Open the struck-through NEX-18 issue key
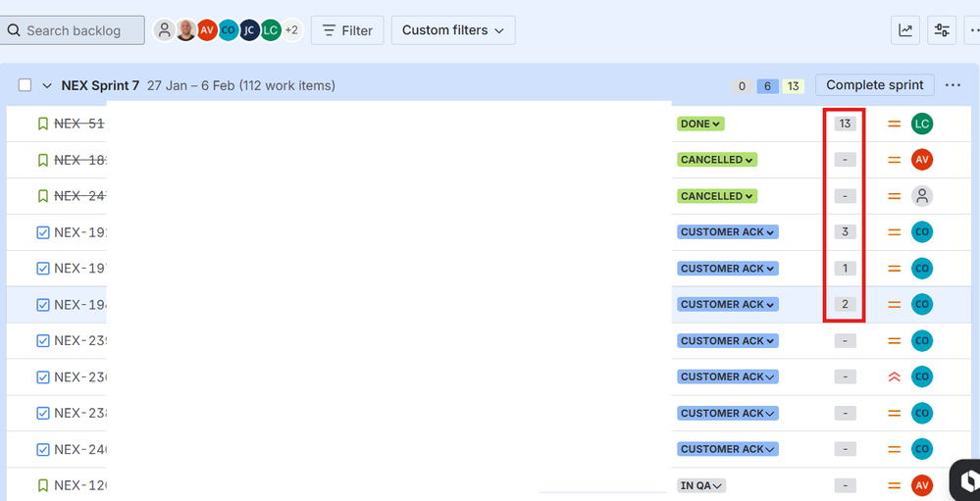 pyautogui.click(x=80, y=160)
